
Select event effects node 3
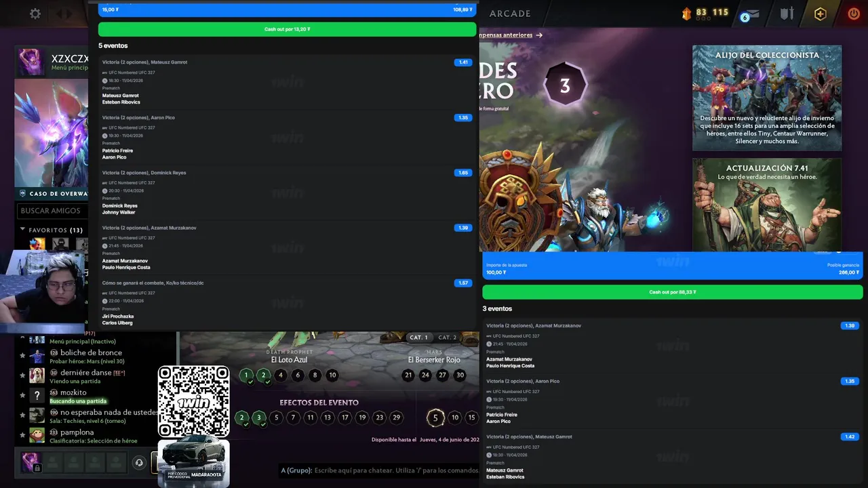[259, 418]
